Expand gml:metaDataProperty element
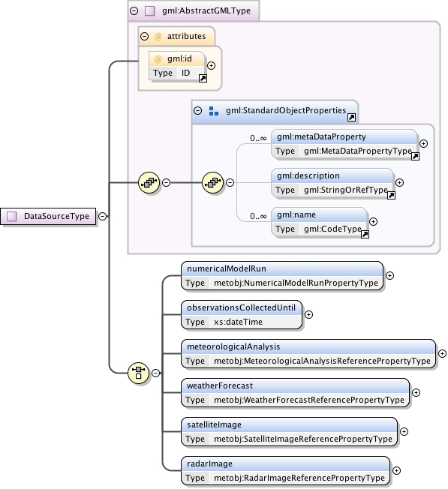Viewport: 448px width, 489px height. (x=423, y=143)
